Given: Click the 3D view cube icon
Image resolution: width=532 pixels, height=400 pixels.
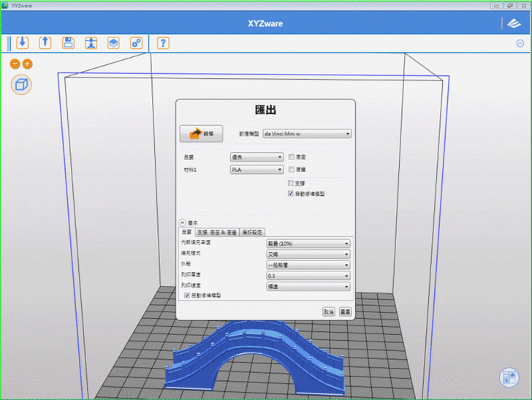Looking at the screenshot, I should point(22,84).
